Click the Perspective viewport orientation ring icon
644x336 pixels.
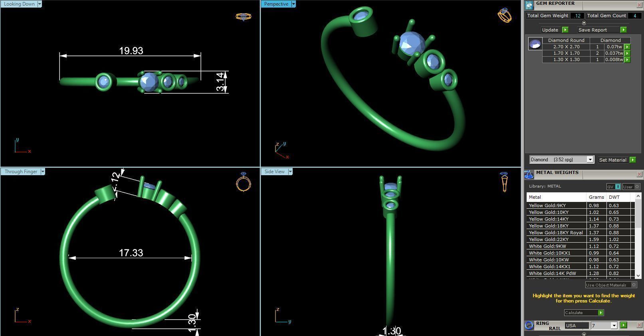tap(505, 15)
